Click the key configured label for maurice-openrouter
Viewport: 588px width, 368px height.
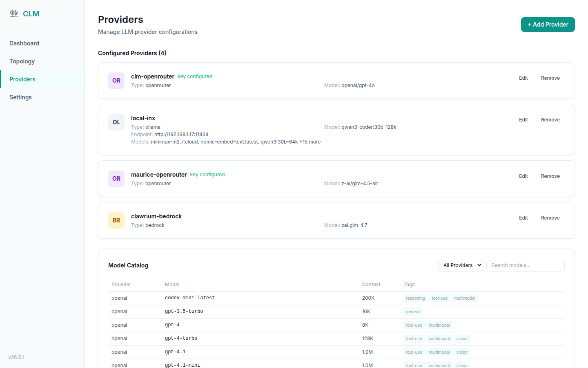pos(207,175)
